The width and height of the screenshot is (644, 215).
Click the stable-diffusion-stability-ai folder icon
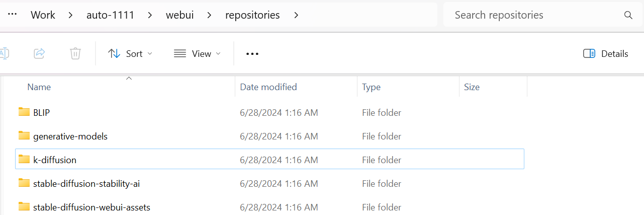click(24, 183)
